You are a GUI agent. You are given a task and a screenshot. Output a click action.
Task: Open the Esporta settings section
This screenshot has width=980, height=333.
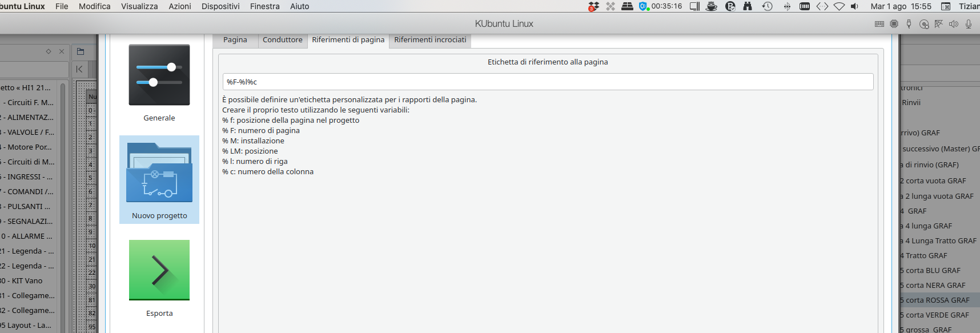coord(159,279)
